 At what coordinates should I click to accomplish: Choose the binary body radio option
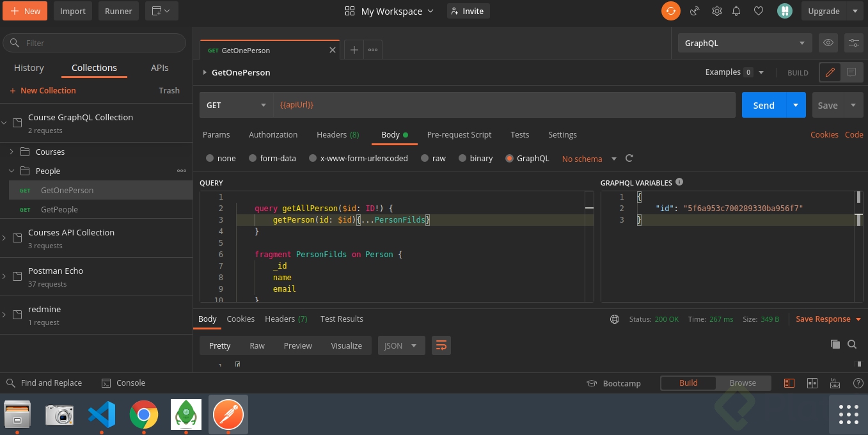coord(462,158)
